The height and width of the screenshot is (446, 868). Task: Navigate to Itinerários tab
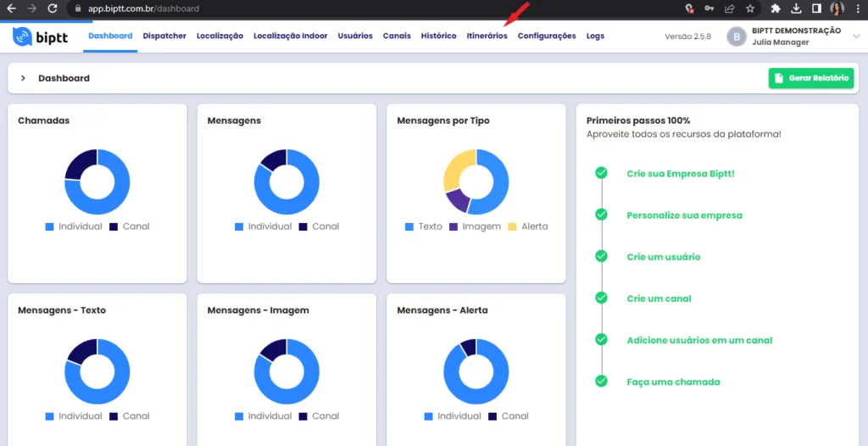[487, 36]
